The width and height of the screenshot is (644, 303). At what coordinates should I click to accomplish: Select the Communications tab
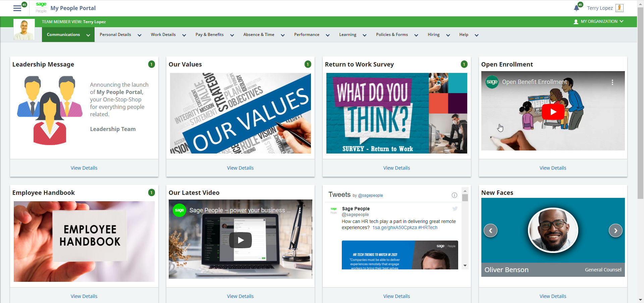63,34
